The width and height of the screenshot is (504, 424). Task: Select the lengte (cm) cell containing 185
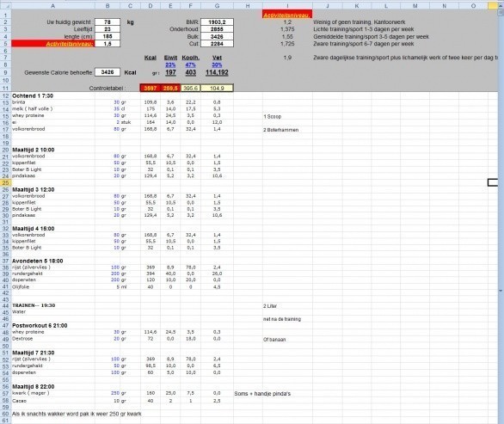108,36
